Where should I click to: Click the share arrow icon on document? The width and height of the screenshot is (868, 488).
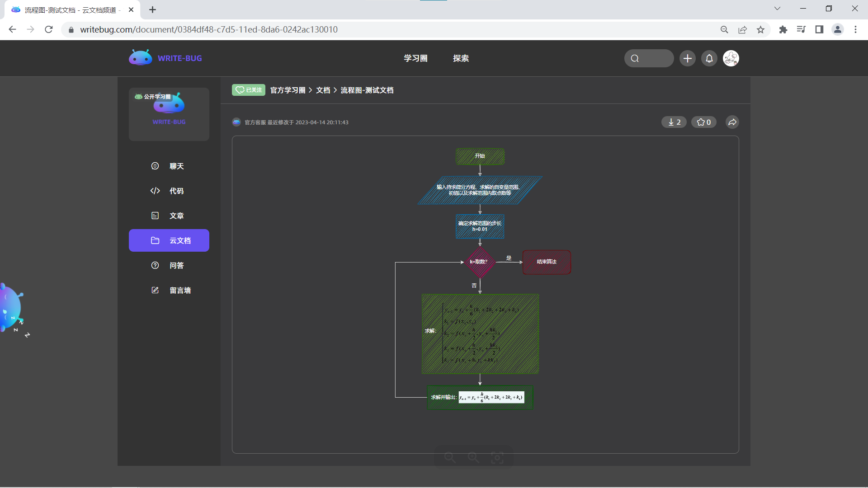point(732,122)
